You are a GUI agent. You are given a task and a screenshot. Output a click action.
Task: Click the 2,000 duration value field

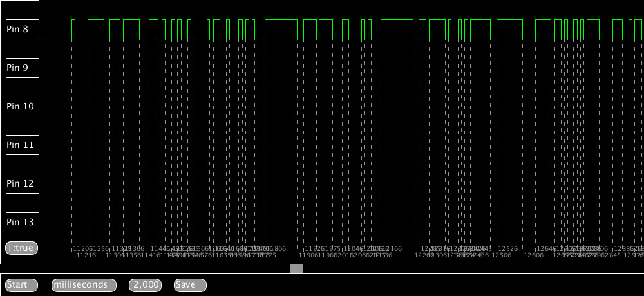coord(146,285)
